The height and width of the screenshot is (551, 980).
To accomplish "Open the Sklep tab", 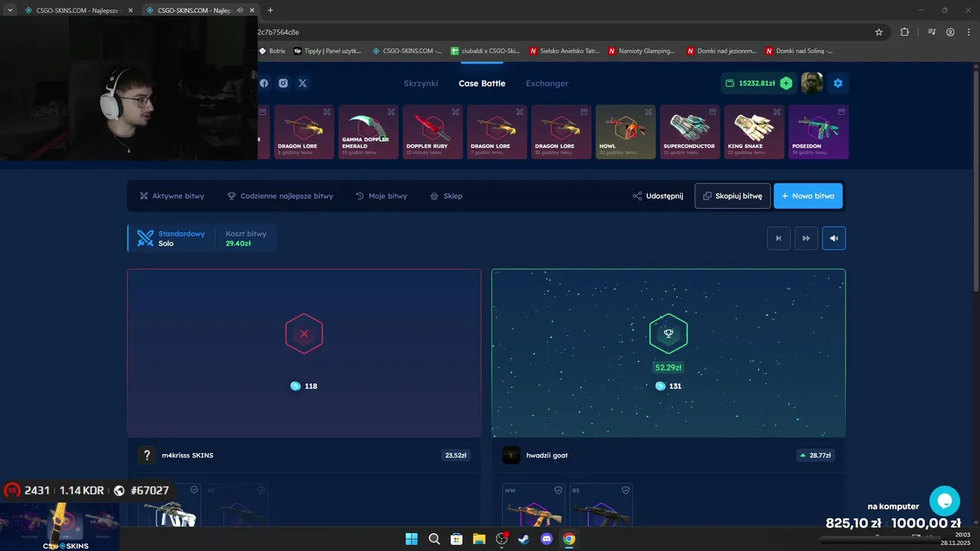I will pyautogui.click(x=446, y=196).
